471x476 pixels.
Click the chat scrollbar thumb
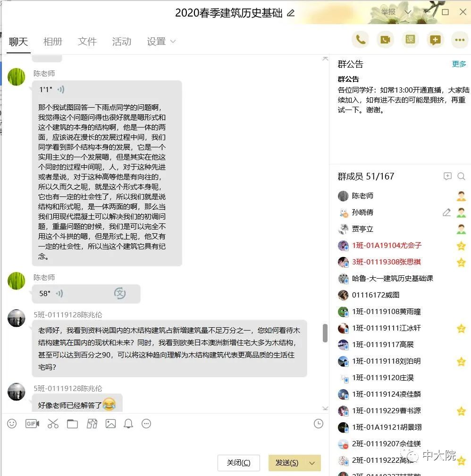325,333
